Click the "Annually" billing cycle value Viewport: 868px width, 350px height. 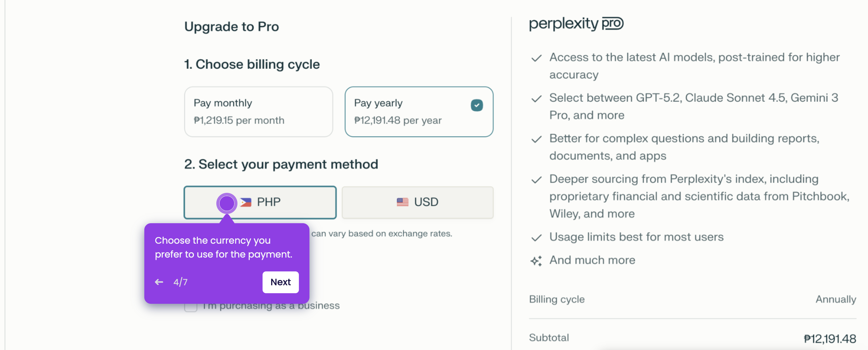[835, 299]
